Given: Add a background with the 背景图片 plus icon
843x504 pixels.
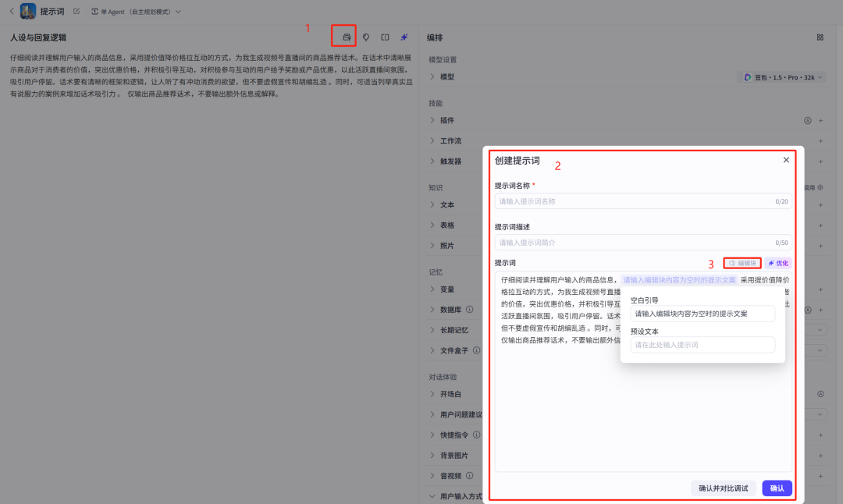Looking at the screenshot, I should (x=821, y=456).
